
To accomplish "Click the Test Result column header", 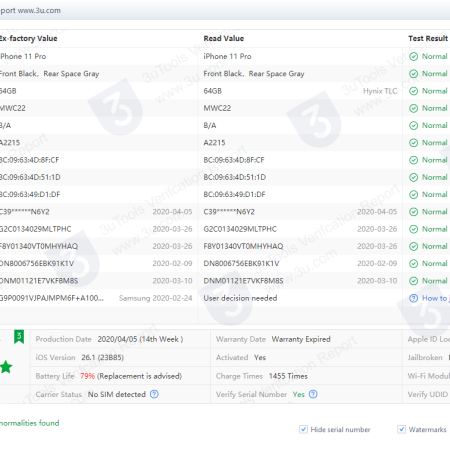I will pyautogui.click(x=428, y=38).
